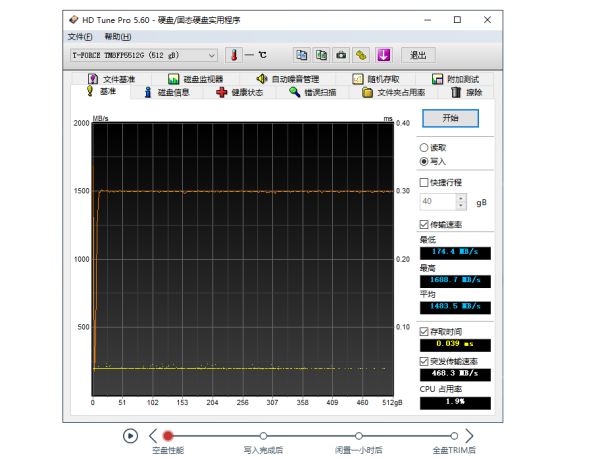Select the 写入 write radio button

click(424, 161)
